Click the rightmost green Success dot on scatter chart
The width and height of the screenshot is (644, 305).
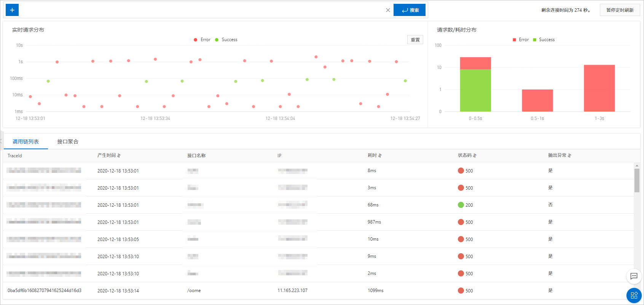tap(405, 81)
